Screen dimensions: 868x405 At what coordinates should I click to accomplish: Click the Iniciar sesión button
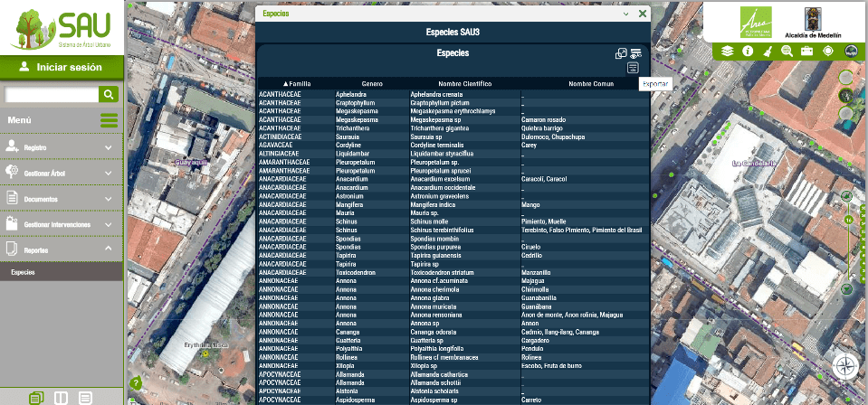62,67
